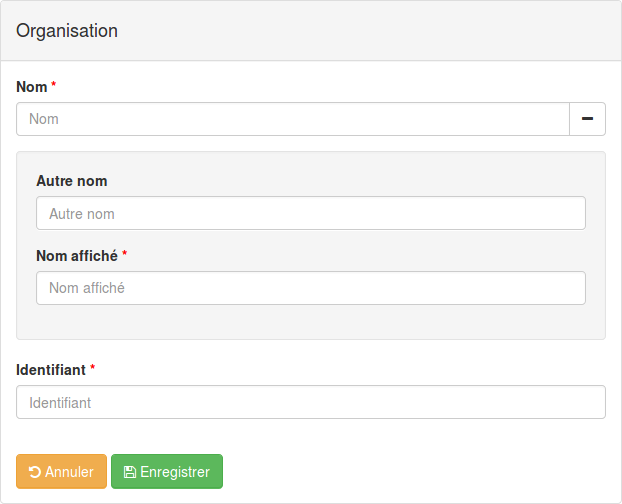The height and width of the screenshot is (504, 622).
Task: Click the Annuler button text
Action: (x=69, y=472)
